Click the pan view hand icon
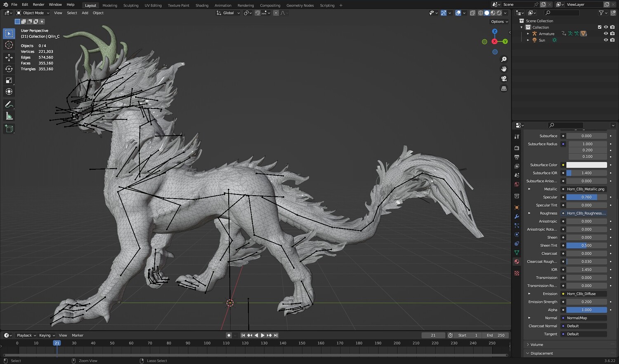Viewport: 619px width, 364px height. pyautogui.click(x=504, y=69)
